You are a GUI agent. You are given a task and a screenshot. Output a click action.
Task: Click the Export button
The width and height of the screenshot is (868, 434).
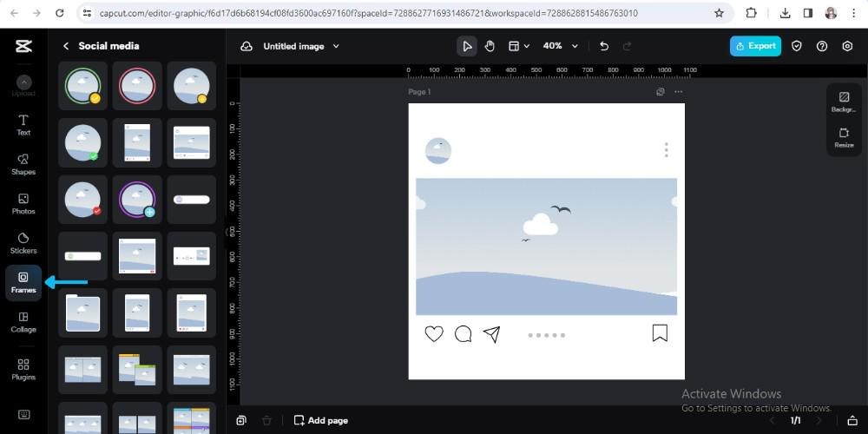(755, 46)
